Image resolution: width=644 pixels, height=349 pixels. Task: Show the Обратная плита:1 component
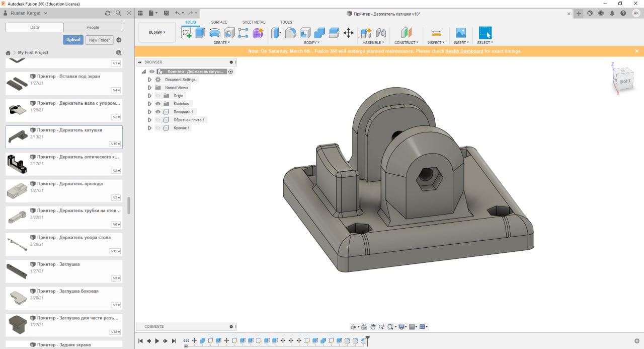(x=157, y=120)
